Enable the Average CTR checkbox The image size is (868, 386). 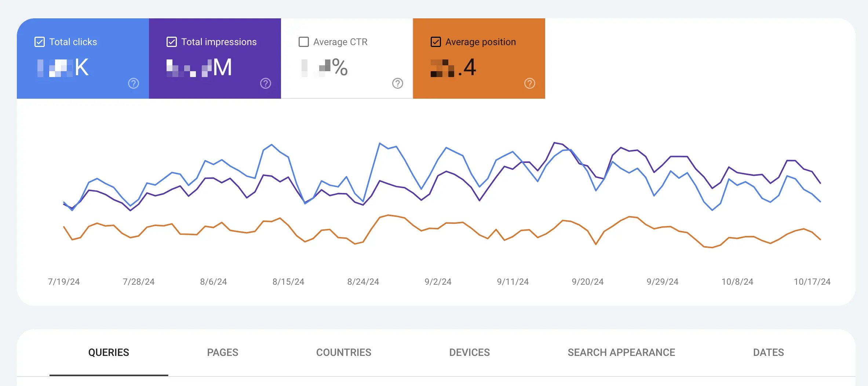pyautogui.click(x=304, y=42)
